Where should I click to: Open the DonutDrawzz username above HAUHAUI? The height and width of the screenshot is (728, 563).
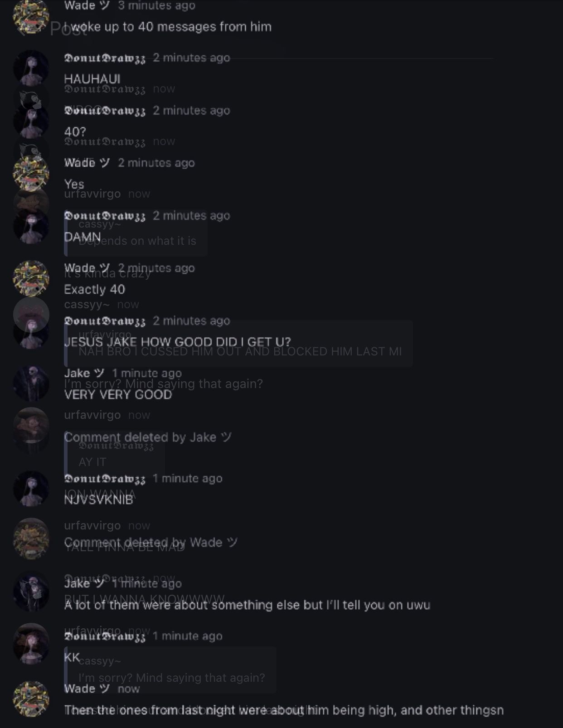105,58
